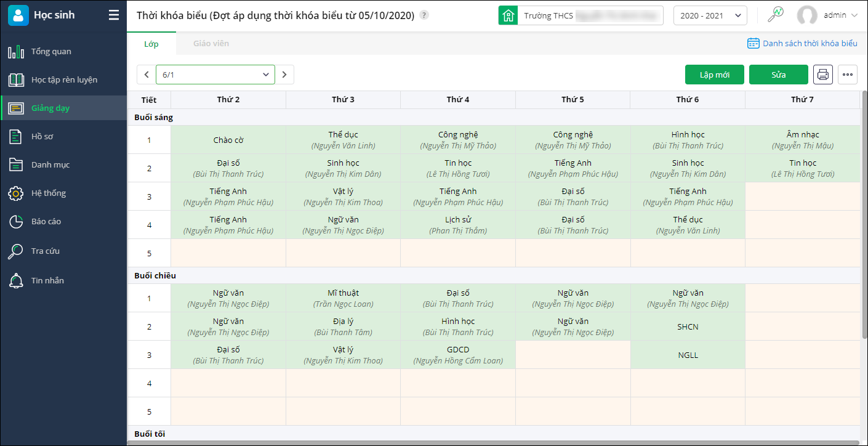Image resolution: width=868 pixels, height=446 pixels.
Task: Click the vertical scrollbar of the timetable
Action: [864, 216]
